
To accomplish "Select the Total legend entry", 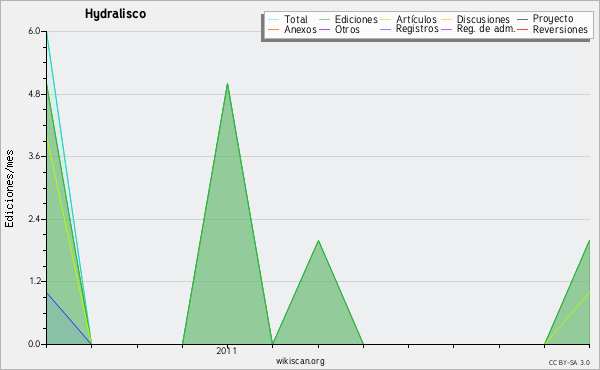I will click(296, 19).
